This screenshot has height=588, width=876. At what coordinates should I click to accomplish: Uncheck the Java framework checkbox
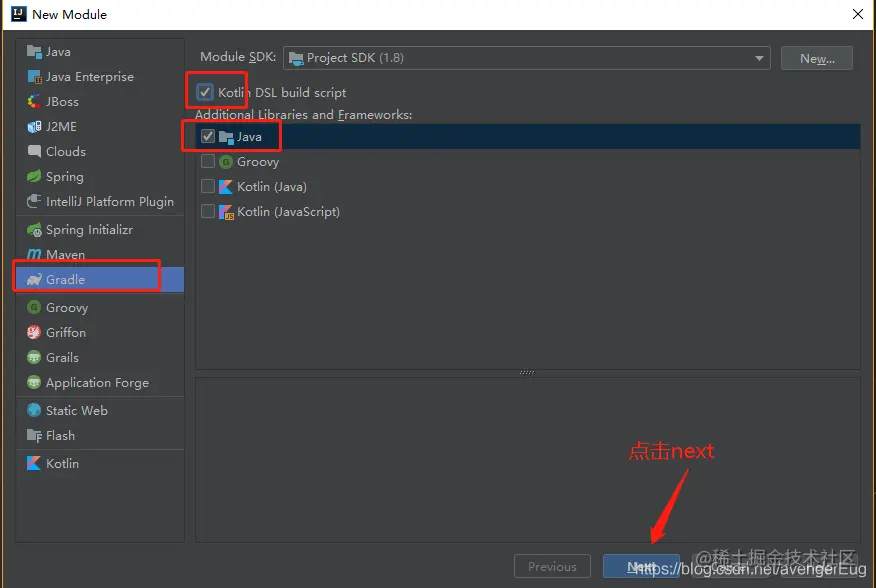pos(208,136)
